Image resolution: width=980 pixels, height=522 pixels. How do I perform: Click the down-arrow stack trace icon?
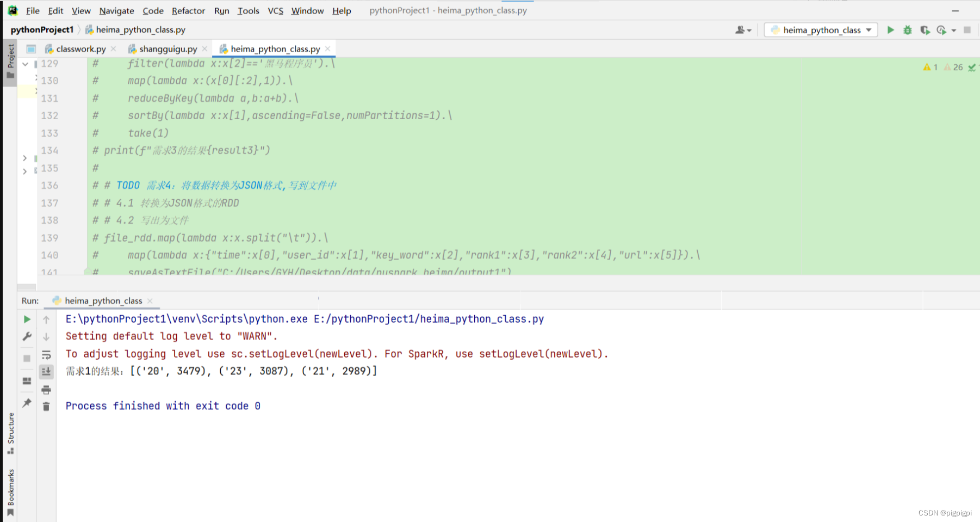(46, 337)
